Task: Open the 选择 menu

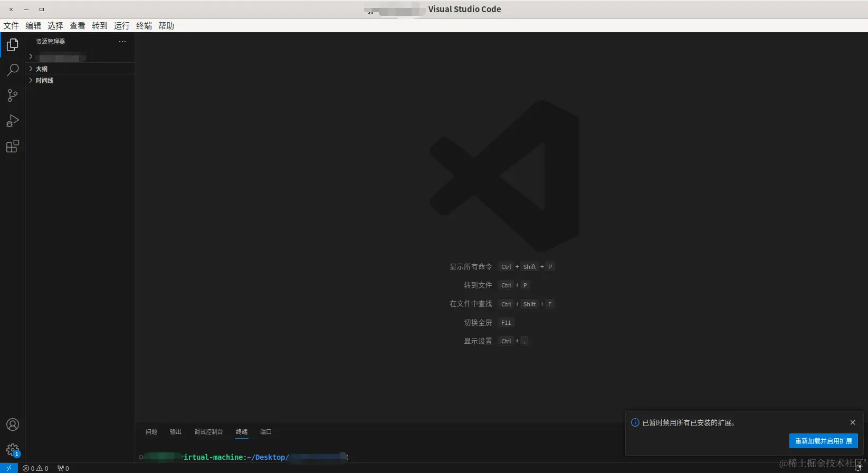Action: pyautogui.click(x=55, y=26)
